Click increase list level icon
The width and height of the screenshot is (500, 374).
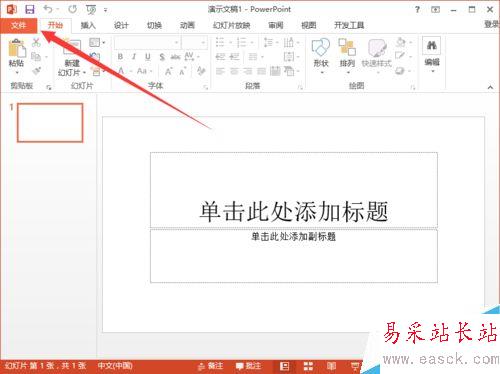click(234, 57)
